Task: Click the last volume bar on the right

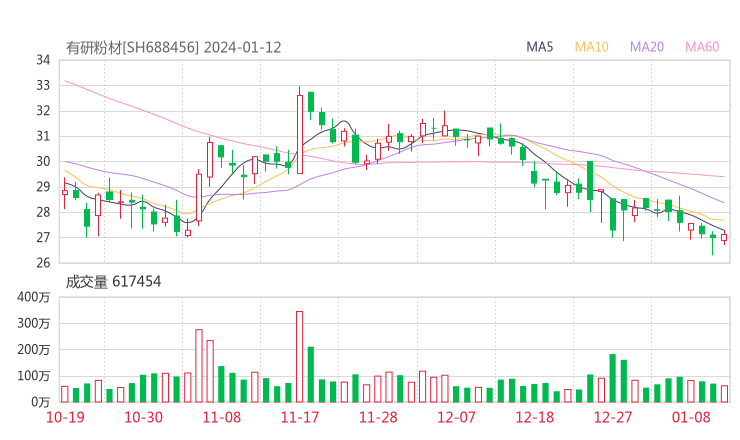Action: click(724, 394)
